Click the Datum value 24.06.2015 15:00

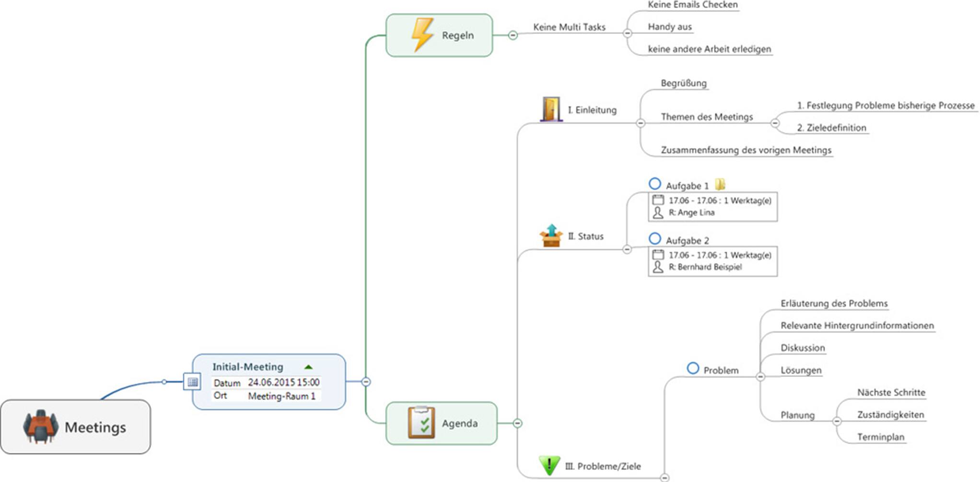coord(283,382)
